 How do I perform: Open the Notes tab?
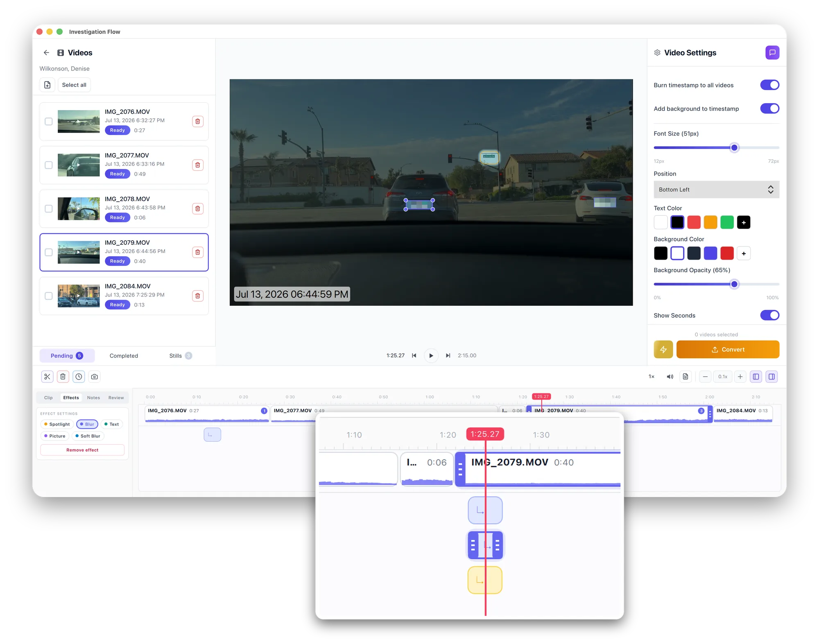[93, 398]
